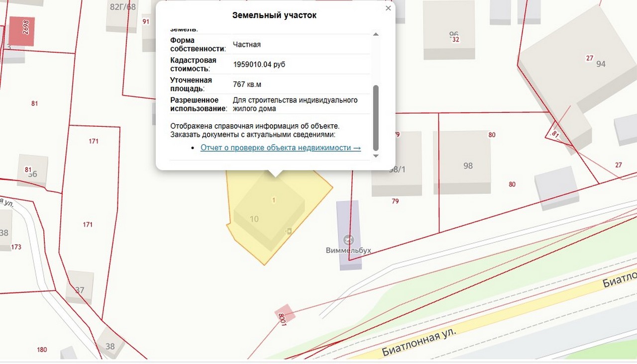
Task: Close the Земельный участок info popup
Action: click(388, 8)
